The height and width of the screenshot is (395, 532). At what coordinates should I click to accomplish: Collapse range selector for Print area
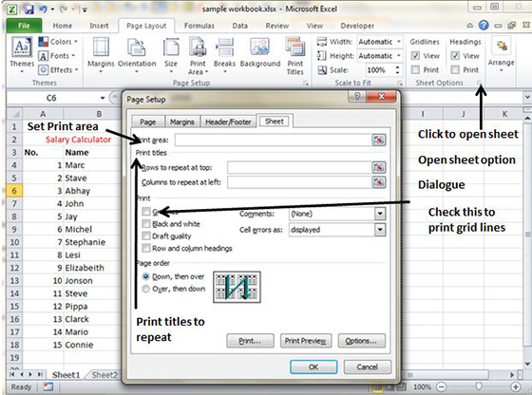click(379, 140)
